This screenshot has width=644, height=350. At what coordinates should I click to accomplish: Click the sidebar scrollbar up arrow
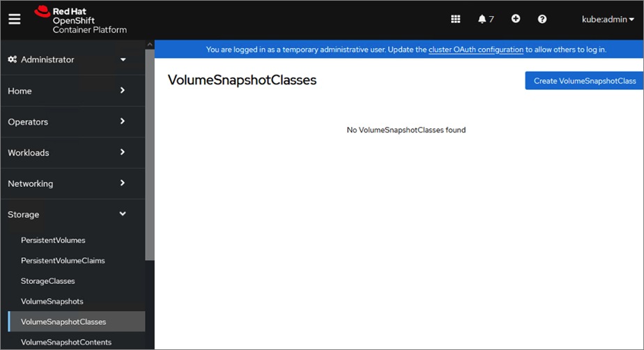[149, 45]
